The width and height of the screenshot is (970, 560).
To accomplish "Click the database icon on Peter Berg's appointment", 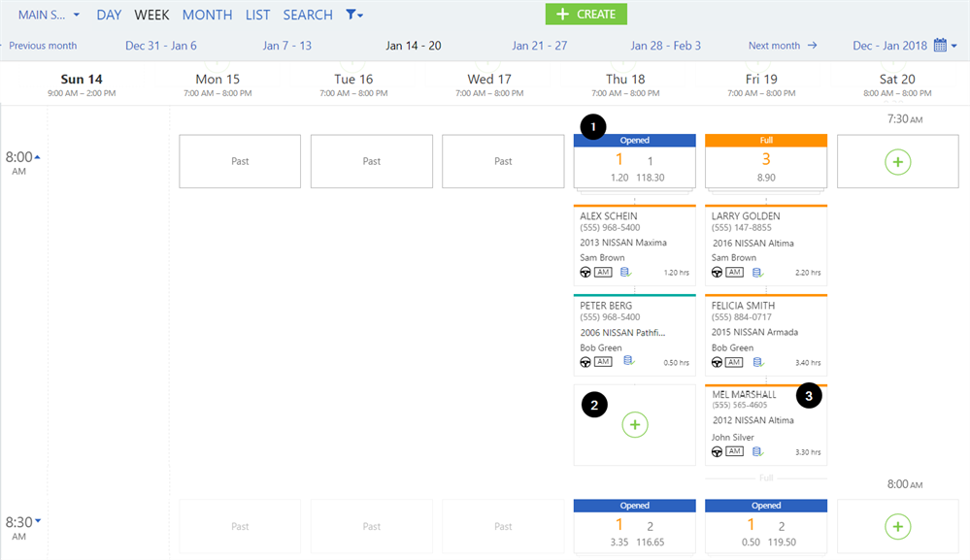I will coord(628,361).
